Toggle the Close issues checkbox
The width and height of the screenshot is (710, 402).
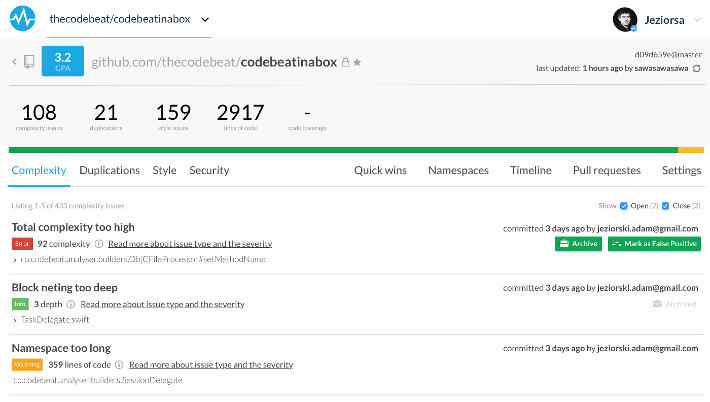[x=666, y=205]
